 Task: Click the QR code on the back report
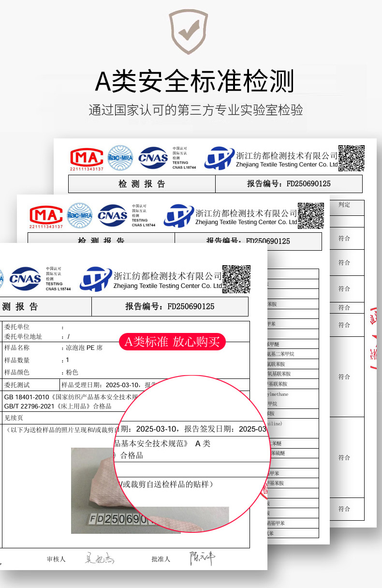point(351,158)
